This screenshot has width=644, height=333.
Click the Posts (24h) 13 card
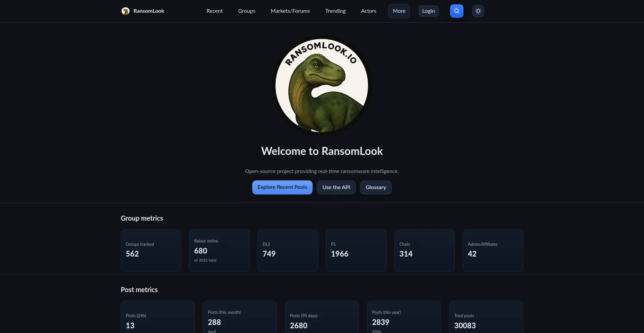click(158, 317)
